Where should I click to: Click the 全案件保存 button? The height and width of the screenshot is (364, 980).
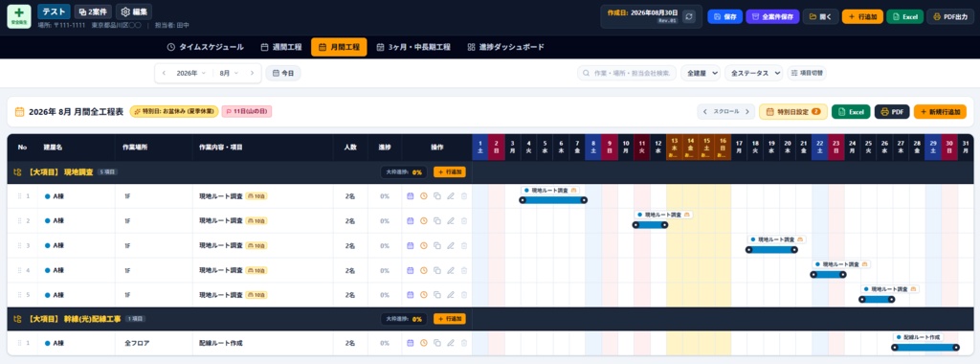[x=772, y=17]
